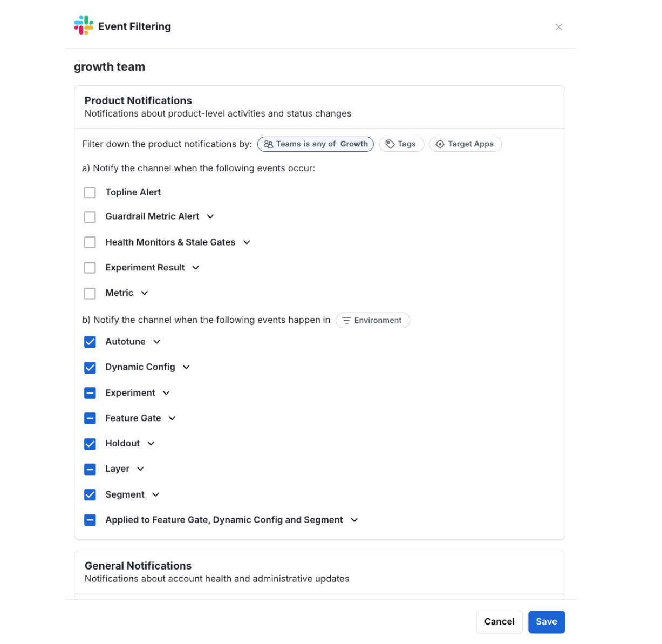Click the target icon on Target Apps filter
Image resolution: width=662 pixels, height=644 pixels.
(440, 144)
